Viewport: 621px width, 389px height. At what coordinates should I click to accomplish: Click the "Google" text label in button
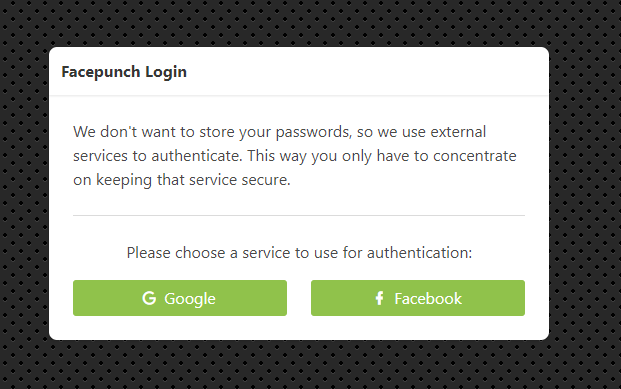(x=190, y=299)
